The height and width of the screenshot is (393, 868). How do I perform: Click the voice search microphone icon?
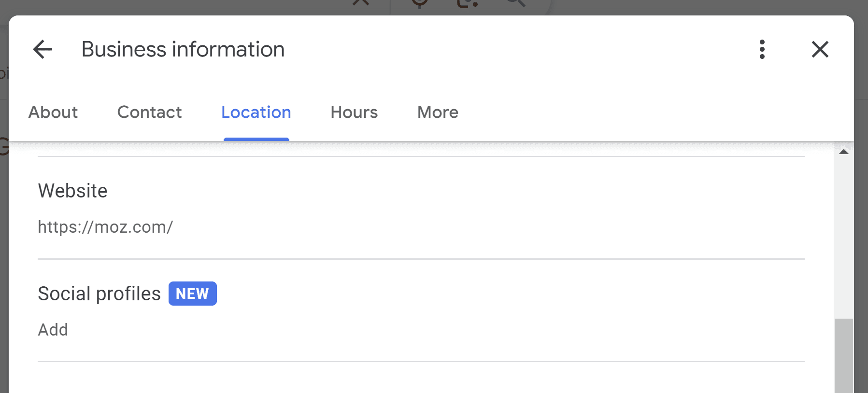tap(420, 3)
